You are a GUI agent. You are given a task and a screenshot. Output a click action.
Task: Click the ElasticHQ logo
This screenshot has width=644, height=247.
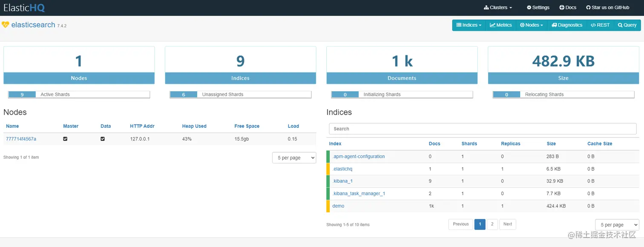click(24, 8)
